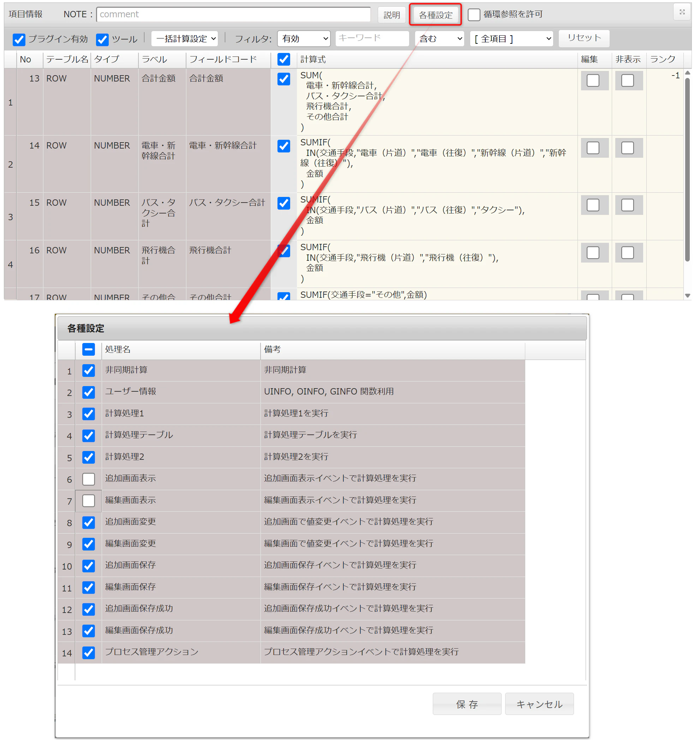Toggle the calculation-formula column header checkbox
This screenshot has height=740, width=700.
(x=283, y=59)
